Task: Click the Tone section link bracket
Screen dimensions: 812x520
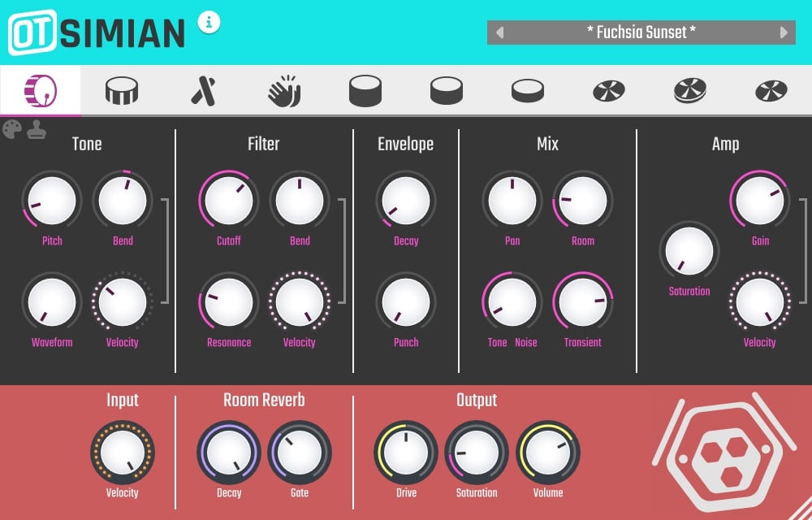Action: pos(165,251)
